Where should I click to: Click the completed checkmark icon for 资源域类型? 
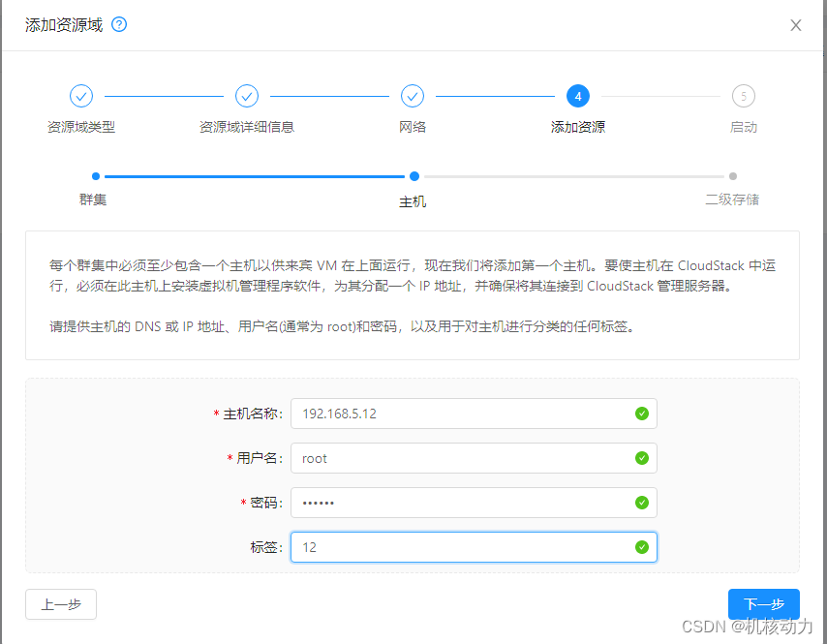81,96
